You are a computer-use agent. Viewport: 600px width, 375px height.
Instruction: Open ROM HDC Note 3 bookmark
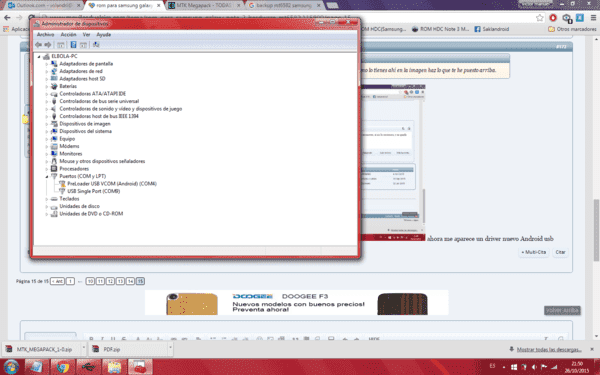click(440, 29)
